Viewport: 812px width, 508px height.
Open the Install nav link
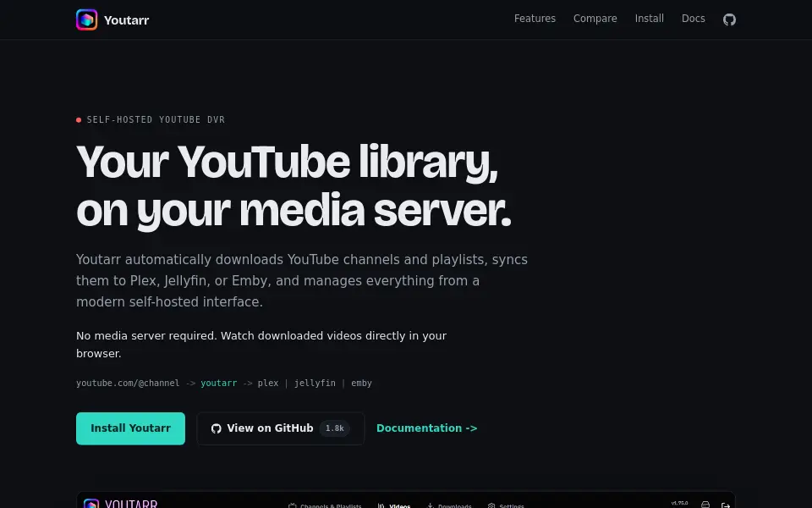[650, 19]
